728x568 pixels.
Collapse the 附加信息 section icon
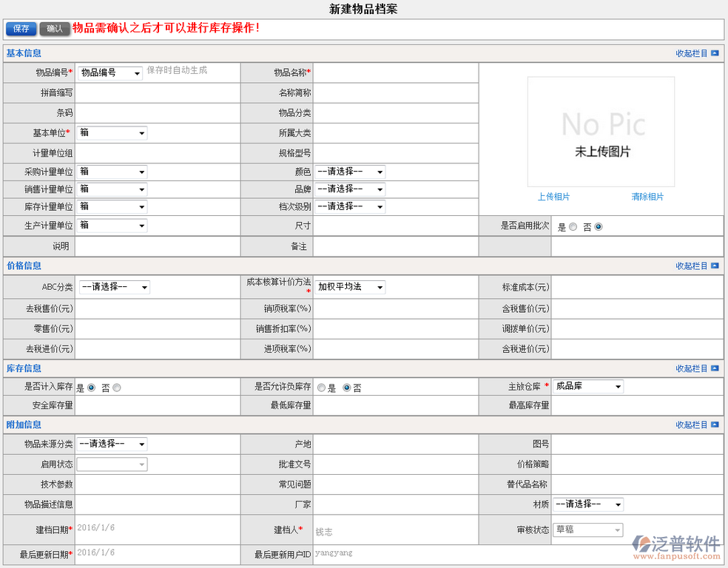point(714,425)
